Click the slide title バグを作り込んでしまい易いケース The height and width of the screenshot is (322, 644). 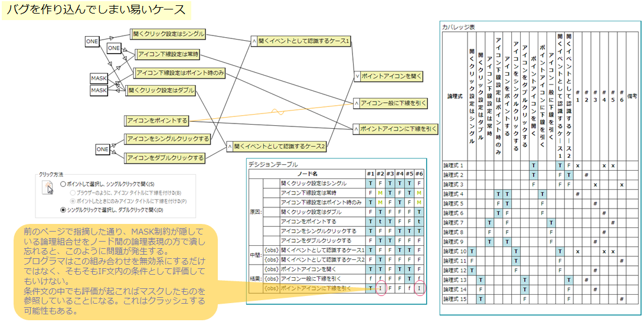pyautogui.click(x=96, y=10)
